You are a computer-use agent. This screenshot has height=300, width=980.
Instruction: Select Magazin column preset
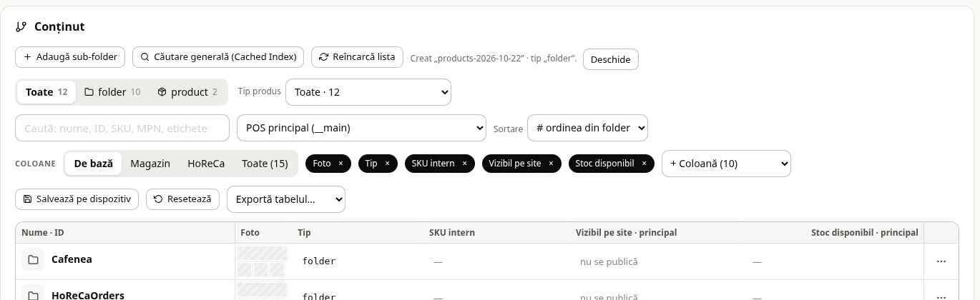150,164
